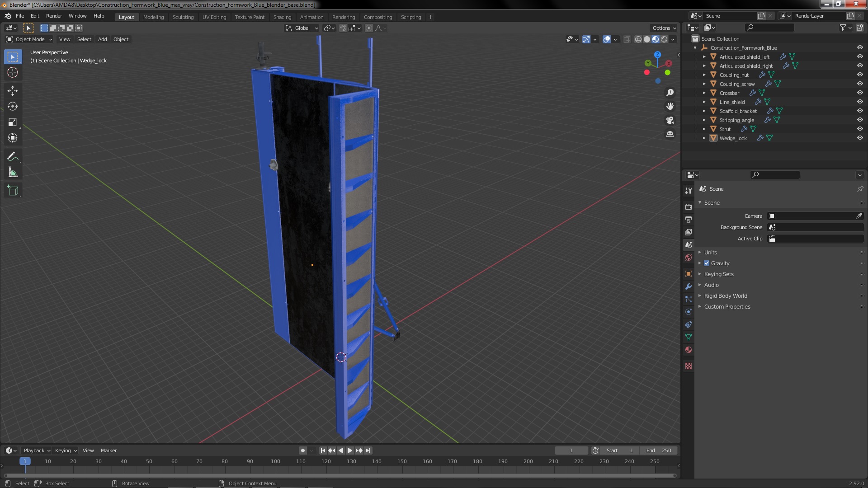This screenshot has width=868, height=488.
Task: Open the View Layer properties tab
Action: coord(689,232)
